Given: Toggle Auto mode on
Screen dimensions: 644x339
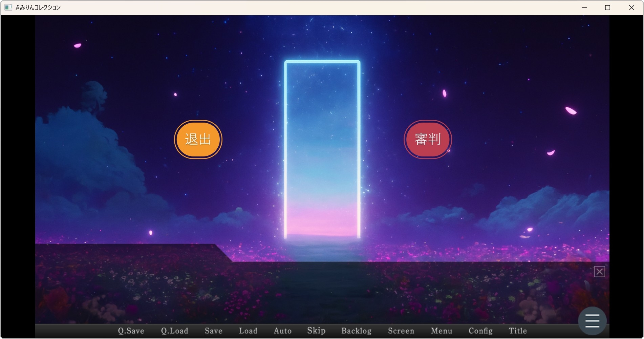Looking at the screenshot, I should [282, 331].
